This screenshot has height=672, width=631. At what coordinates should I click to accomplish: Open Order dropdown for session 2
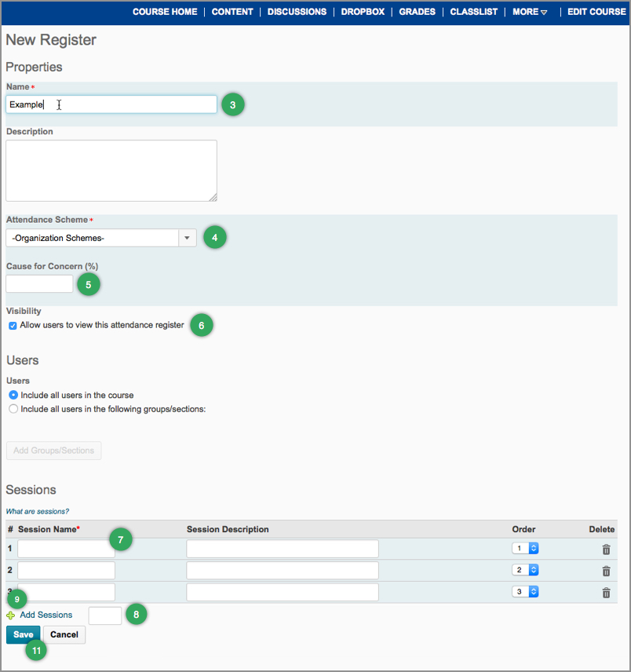click(x=525, y=570)
